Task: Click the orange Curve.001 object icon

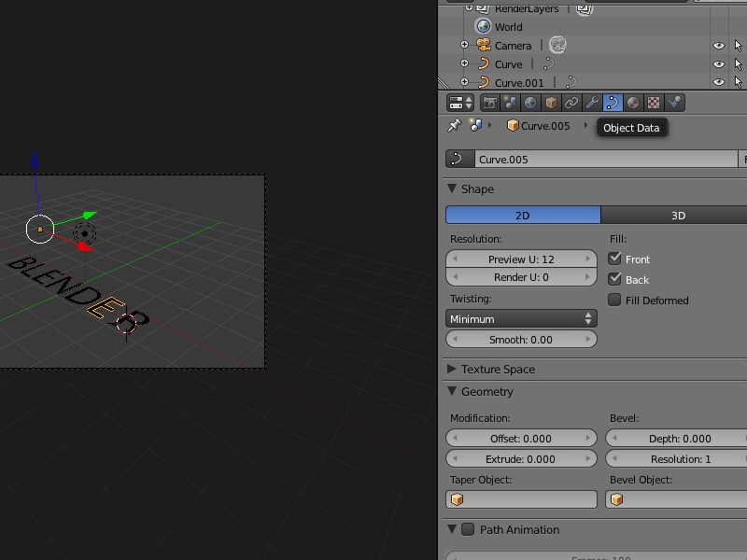Action: [483, 82]
